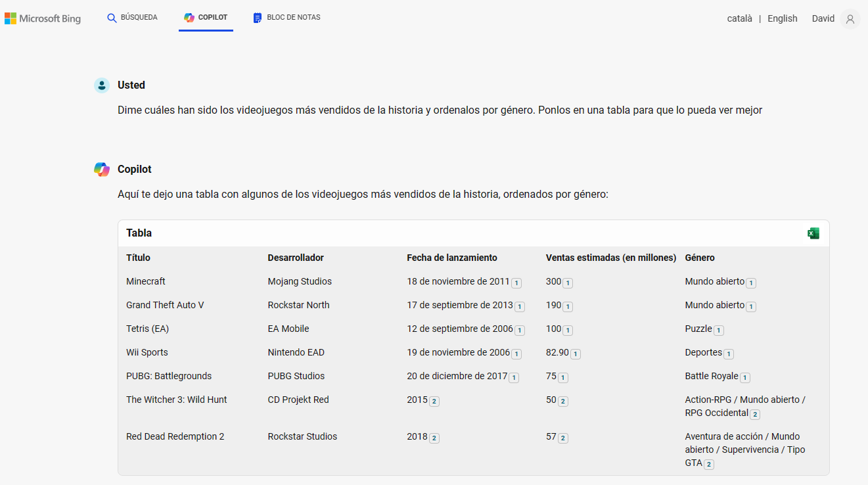Open citation 2 next to 50 sales
Screen dimensions: 868x485
click(x=563, y=401)
